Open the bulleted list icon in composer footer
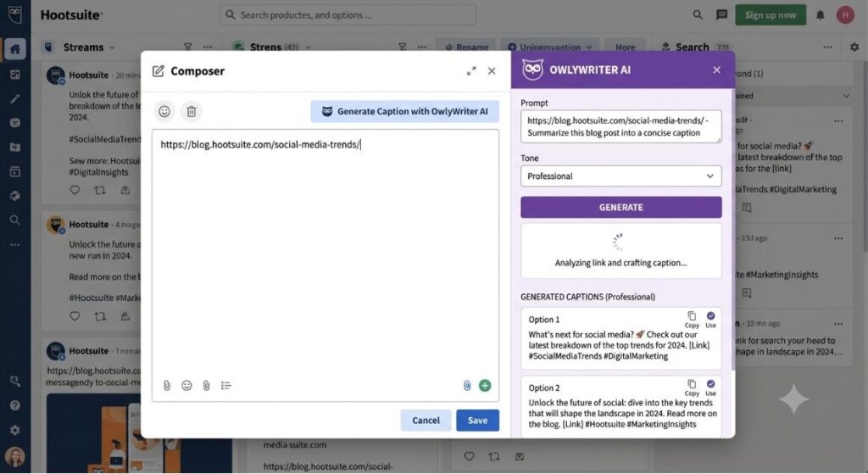Viewport: 868px width, 474px height. (x=225, y=386)
